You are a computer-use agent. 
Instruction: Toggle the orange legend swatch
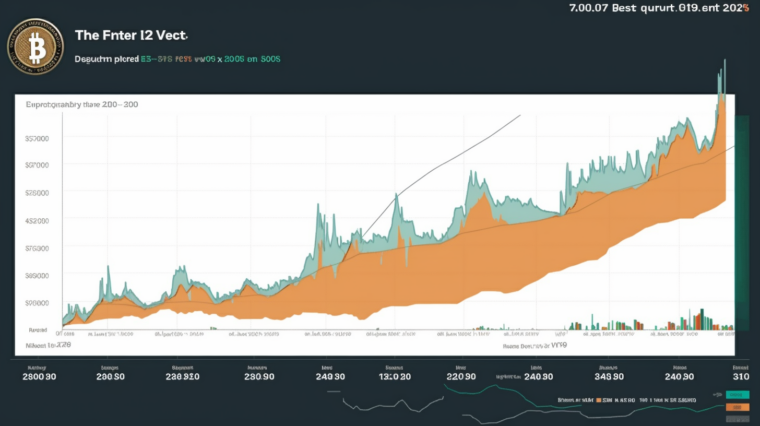pos(738,407)
